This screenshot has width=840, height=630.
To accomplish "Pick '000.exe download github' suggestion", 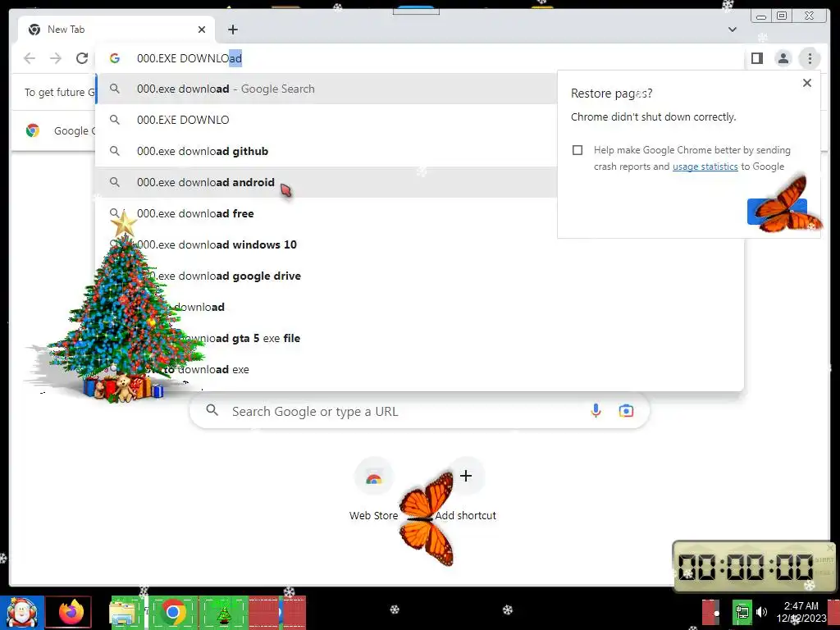I will tap(326, 151).
